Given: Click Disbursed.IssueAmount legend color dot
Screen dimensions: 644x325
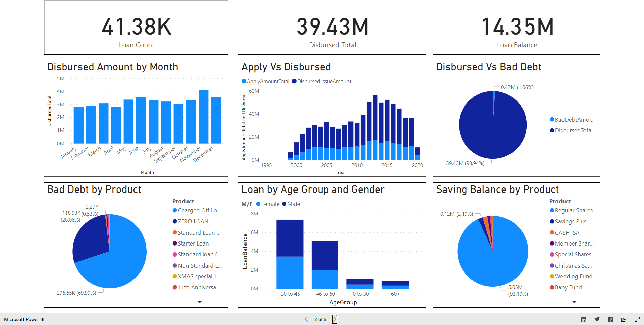Looking at the screenshot, I should [294, 81].
